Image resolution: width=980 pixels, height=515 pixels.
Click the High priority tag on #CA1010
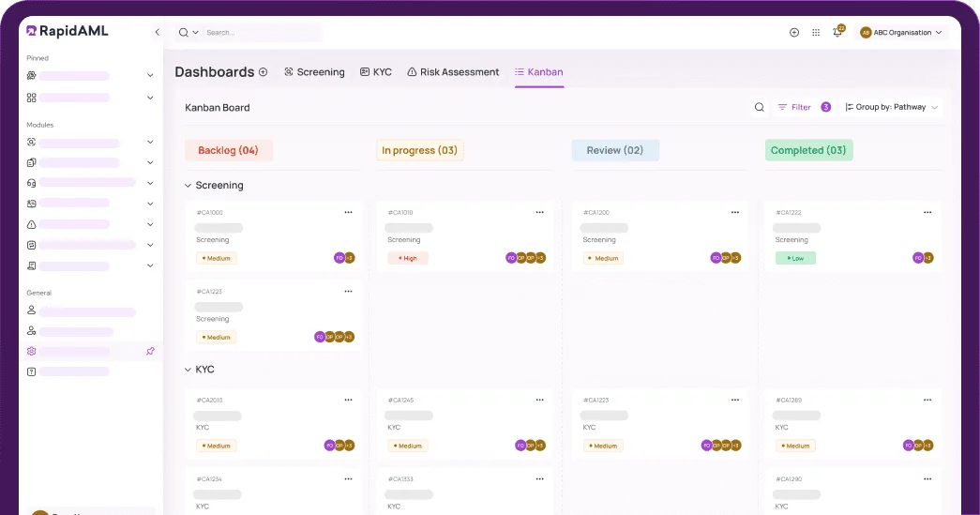(407, 258)
